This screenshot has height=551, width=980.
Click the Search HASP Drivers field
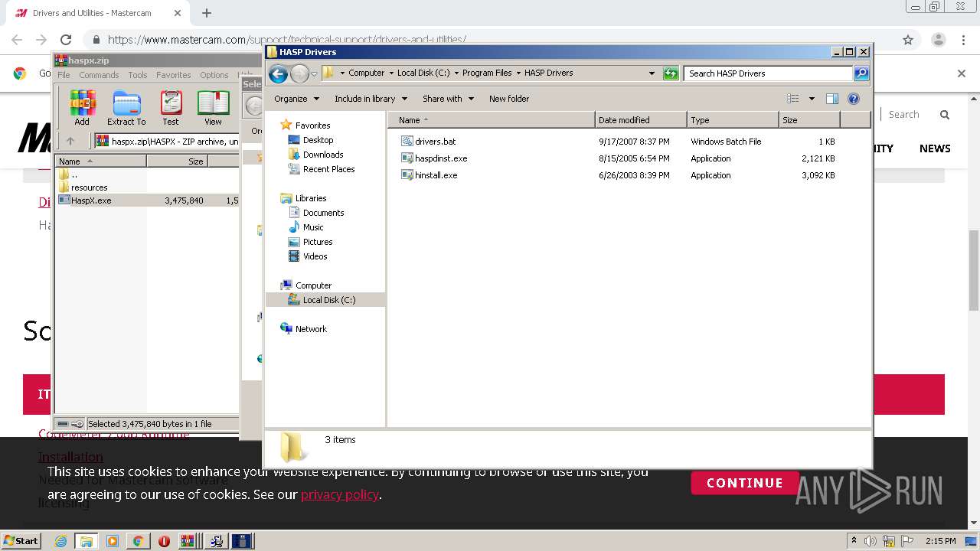[x=768, y=73]
